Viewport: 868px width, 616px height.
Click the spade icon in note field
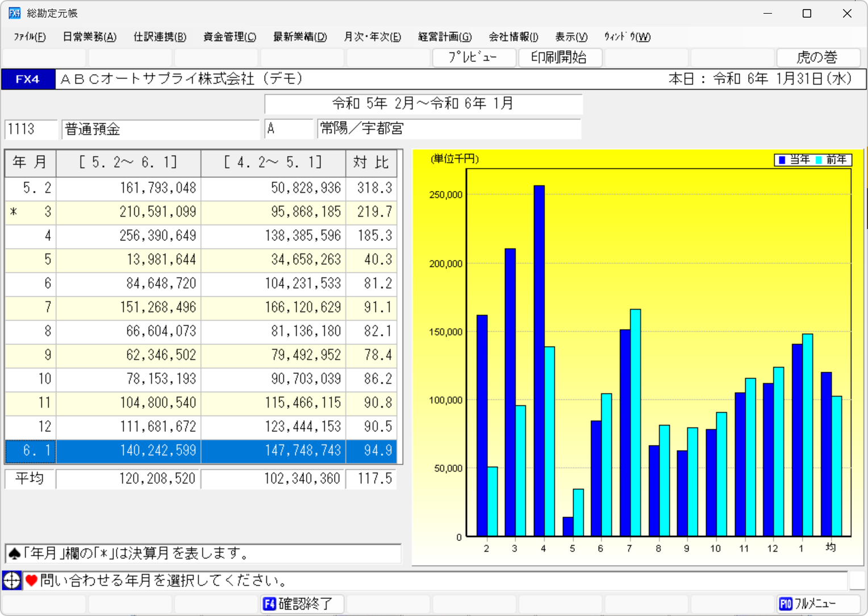click(15, 553)
